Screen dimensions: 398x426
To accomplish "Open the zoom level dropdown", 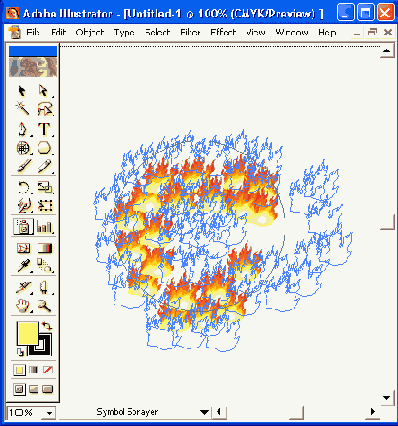I will point(50,413).
